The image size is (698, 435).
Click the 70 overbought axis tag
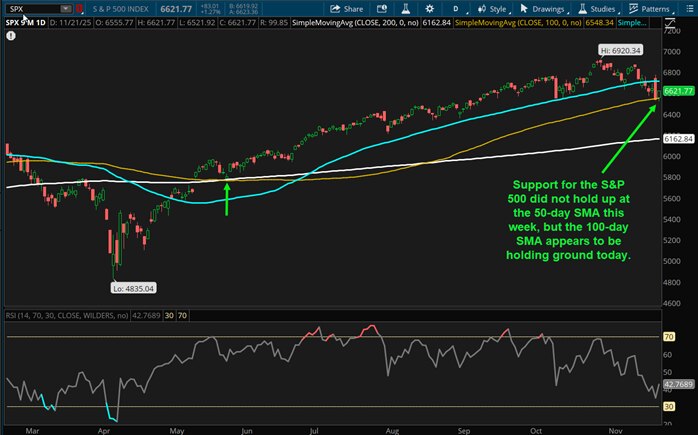point(669,337)
